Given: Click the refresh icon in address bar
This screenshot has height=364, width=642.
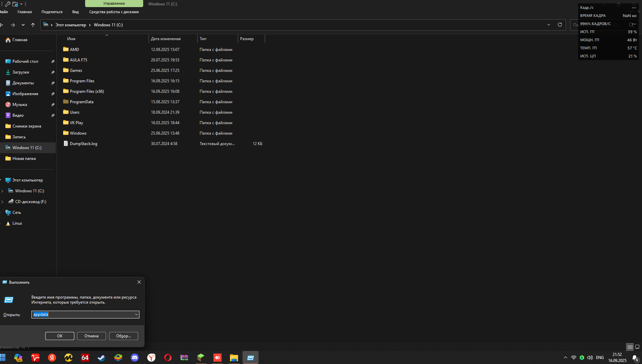Looking at the screenshot, I should [x=560, y=25].
